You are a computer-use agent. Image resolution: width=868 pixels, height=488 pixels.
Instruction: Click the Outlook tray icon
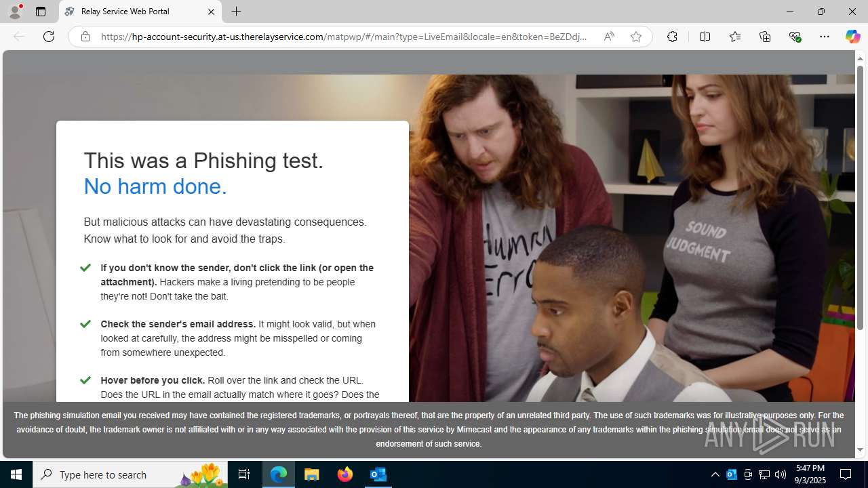coord(732,474)
